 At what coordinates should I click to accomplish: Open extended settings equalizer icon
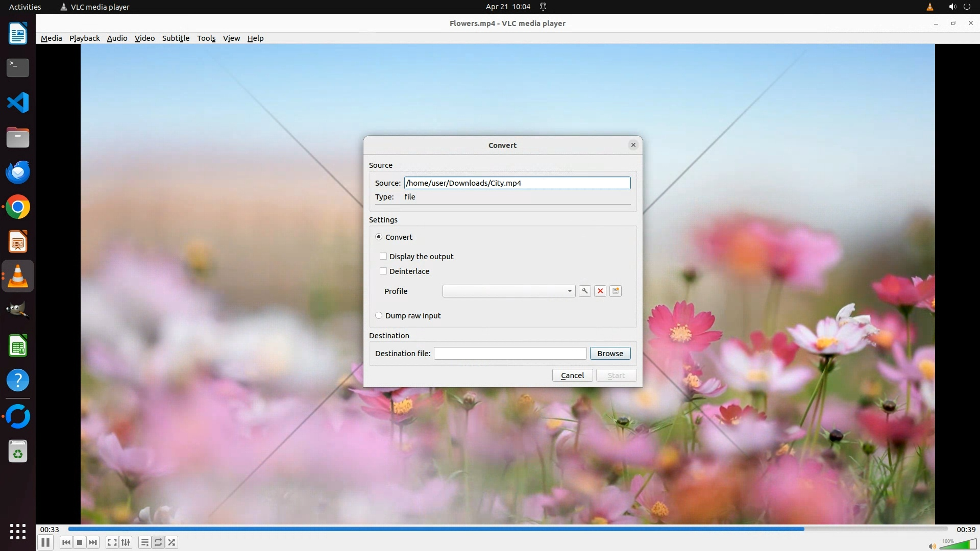[126, 542]
